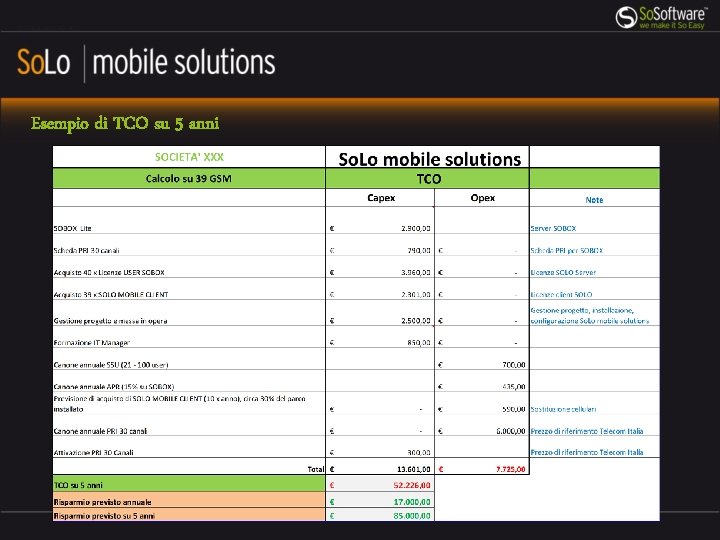Select 'Canone annuale APR (15% su SOBOX)' label
The image size is (720, 540).
click(x=113, y=387)
